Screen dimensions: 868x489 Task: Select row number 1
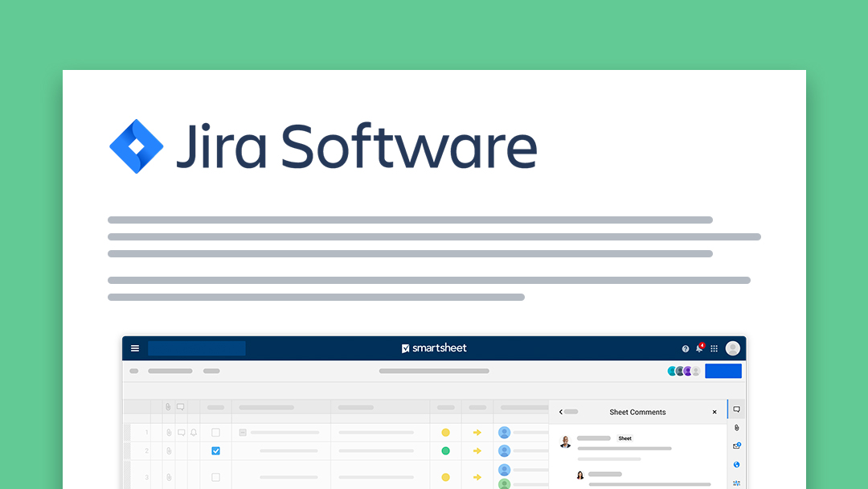click(x=147, y=433)
